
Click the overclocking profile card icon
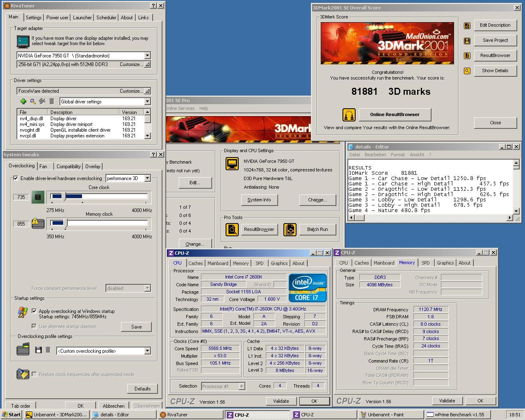coord(23,349)
